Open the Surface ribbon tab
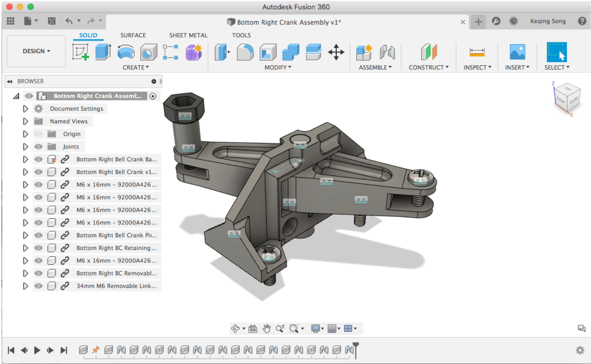Image resolution: width=591 pixels, height=364 pixels. 133,35
